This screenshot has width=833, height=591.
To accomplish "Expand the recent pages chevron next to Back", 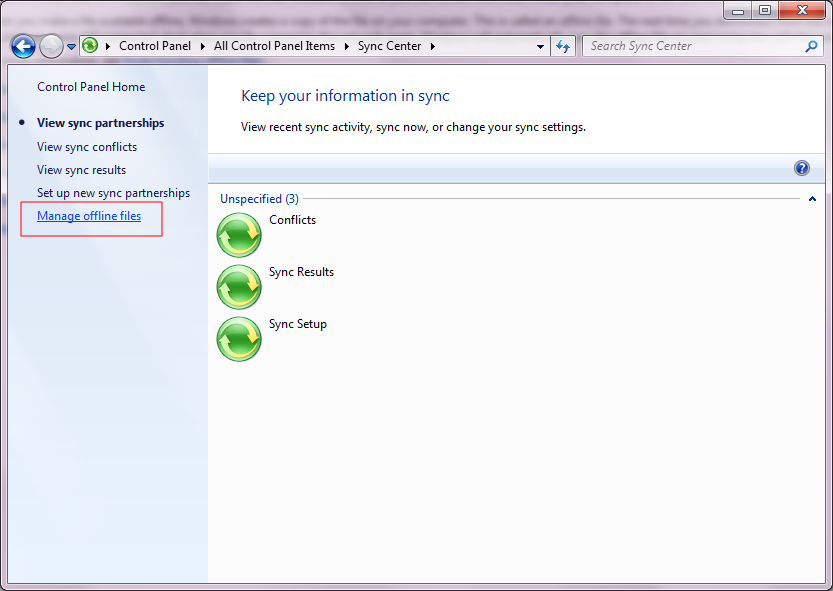I will (70, 45).
